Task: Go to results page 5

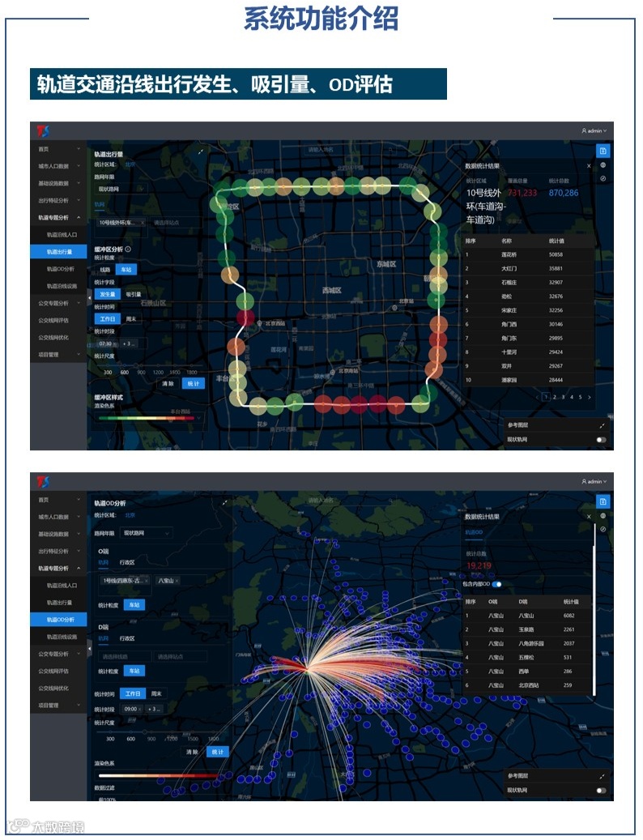Action: tap(580, 397)
